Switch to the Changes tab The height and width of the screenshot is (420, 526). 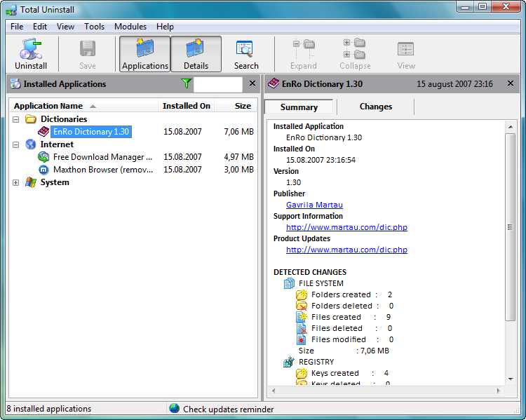point(376,107)
